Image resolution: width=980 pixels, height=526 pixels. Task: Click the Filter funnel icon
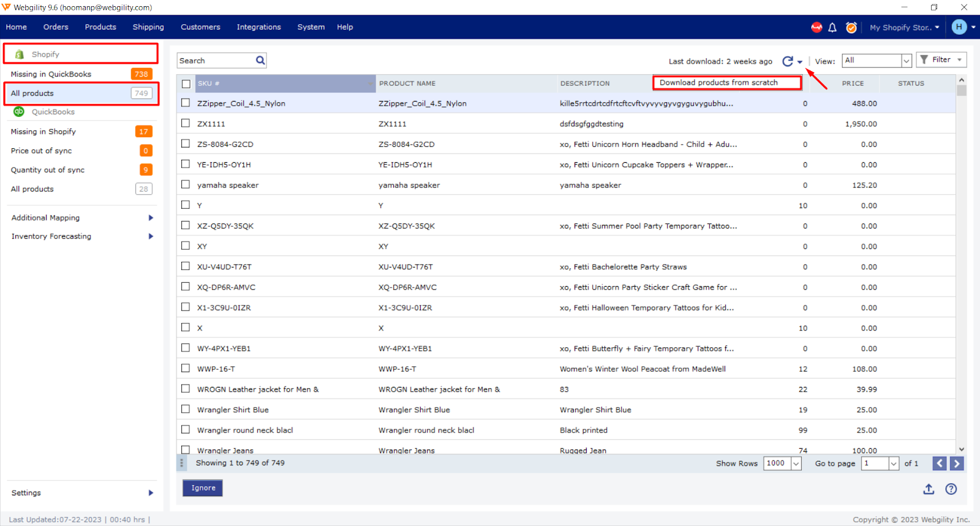[924, 59]
